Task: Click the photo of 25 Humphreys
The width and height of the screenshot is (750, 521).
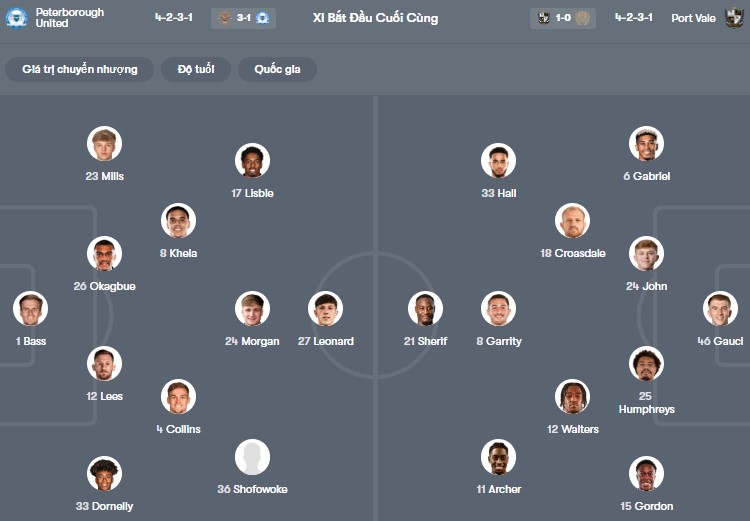Action: click(646, 364)
